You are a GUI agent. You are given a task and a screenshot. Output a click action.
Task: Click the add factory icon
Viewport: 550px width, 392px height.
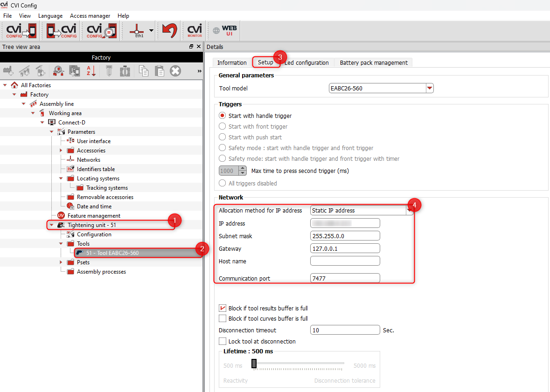pyautogui.click(x=8, y=71)
